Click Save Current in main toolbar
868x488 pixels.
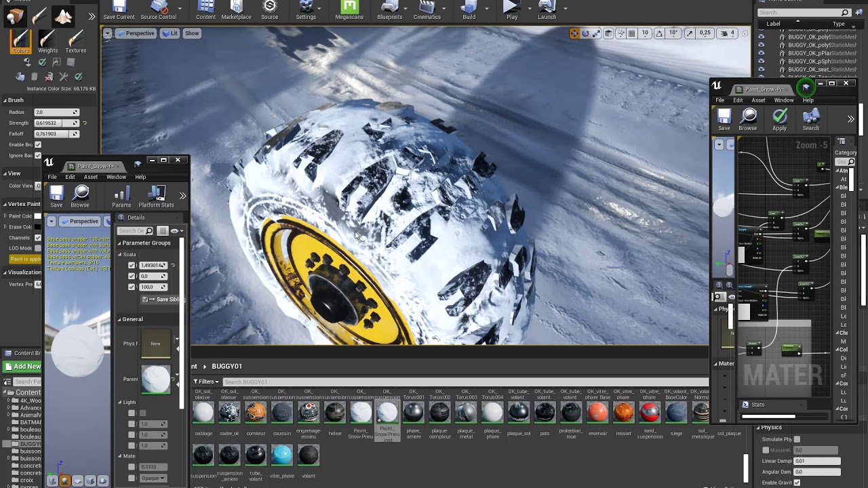tap(119, 10)
